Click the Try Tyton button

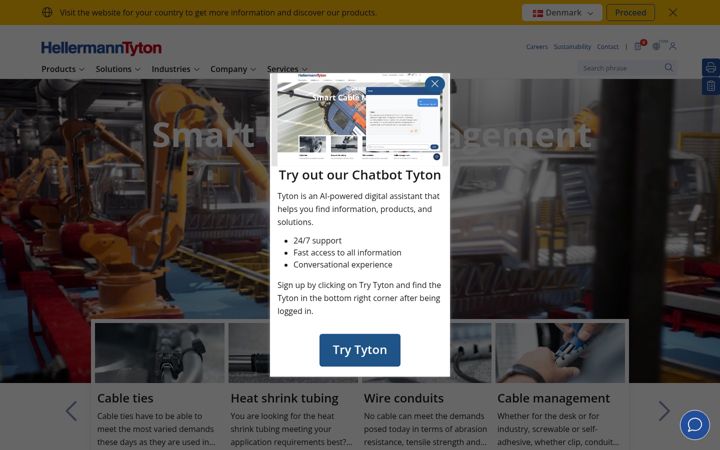tap(360, 350)
